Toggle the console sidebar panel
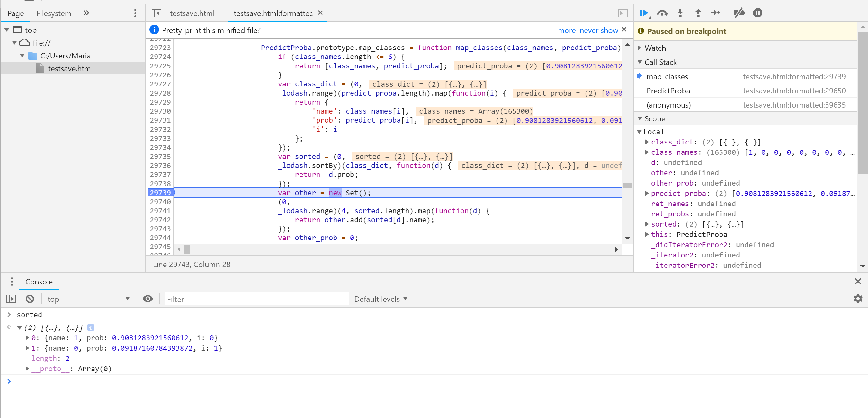This screenshot has width=868, height=418. [11, 299]
